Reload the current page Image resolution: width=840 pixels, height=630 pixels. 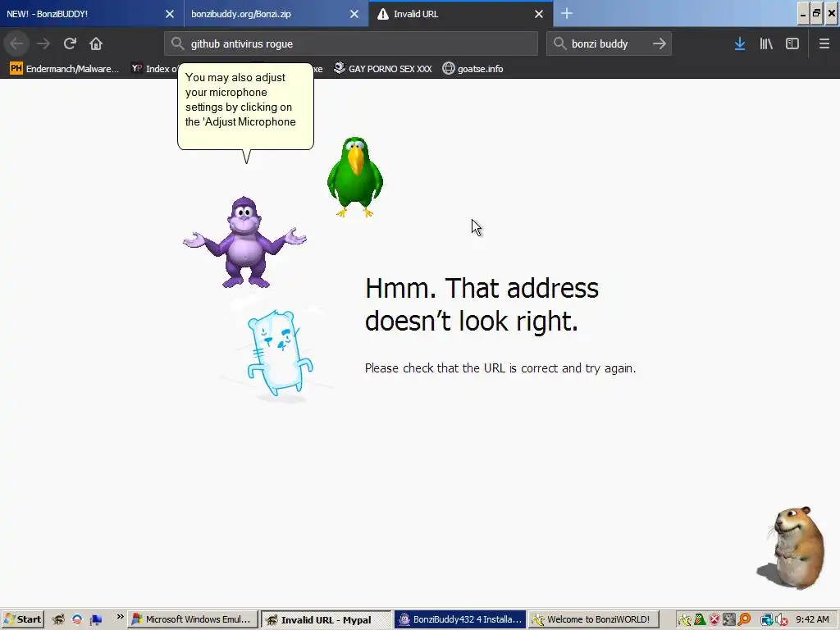tap(70, 44)
